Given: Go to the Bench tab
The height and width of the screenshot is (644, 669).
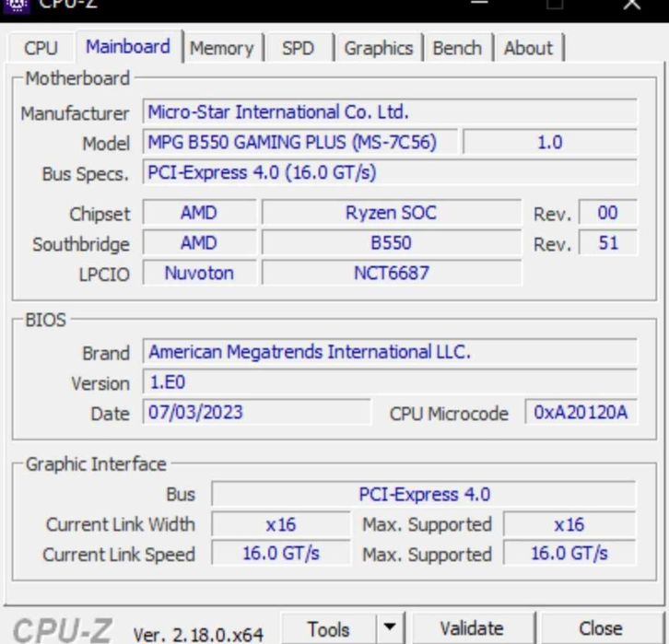Looking at the screenshot, I should click(457, 47).
